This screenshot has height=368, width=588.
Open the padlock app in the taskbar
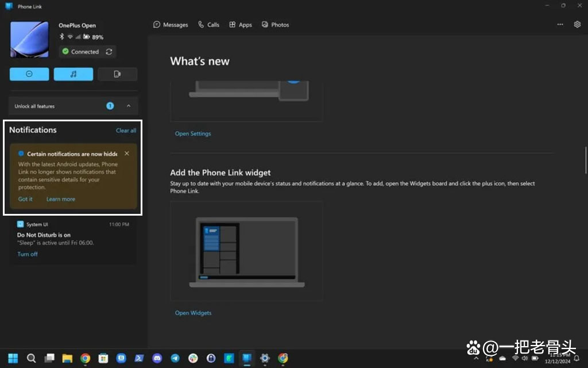pyautogui.click(x=211, y=358)
